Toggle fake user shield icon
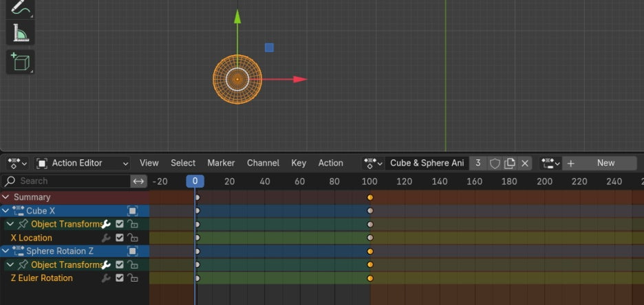 [495, 163]
